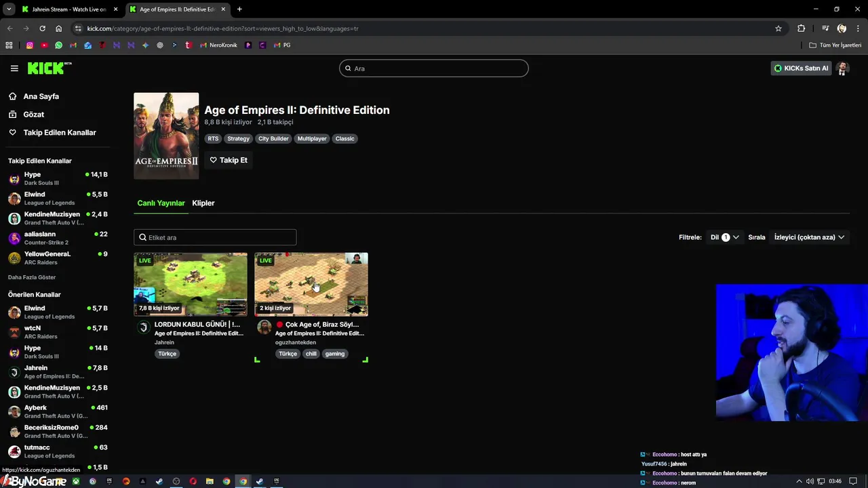The height and width of the screenshot is (488, 868).
Task: Open aaliaslann channel in sidebar
Action: coord(58,238)
